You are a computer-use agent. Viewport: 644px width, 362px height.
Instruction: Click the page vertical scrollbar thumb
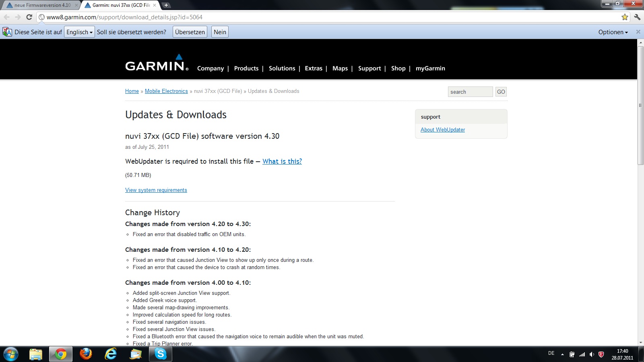coord(640,105)
